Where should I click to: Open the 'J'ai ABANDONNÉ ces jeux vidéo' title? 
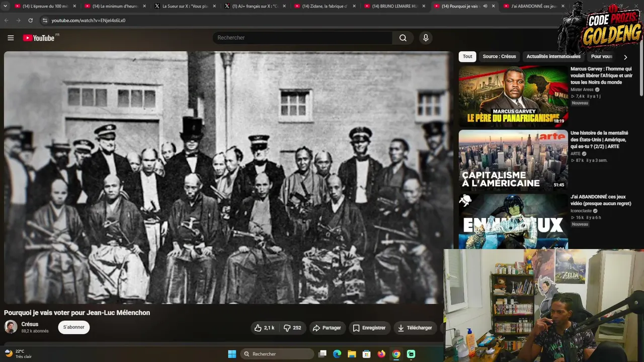601,200
